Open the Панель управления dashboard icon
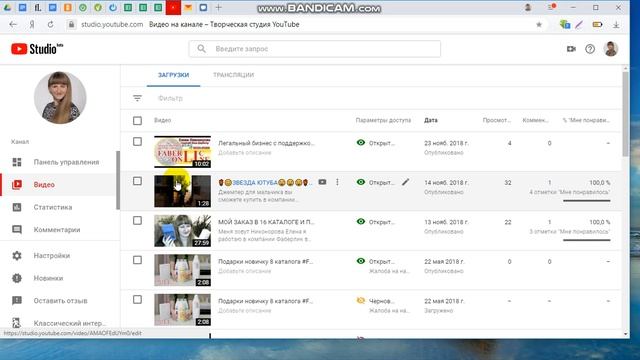 pyautogui.click(x=17, y=162)
